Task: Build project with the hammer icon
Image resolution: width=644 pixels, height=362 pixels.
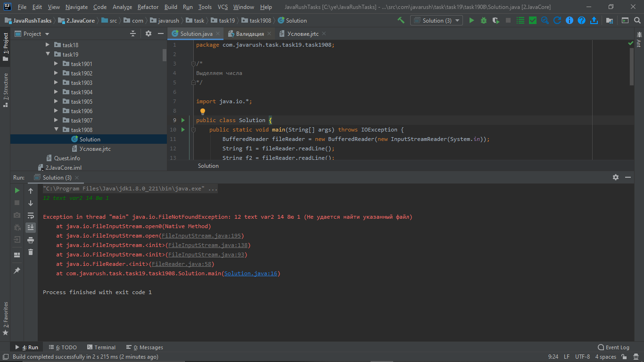Action: [401, 20]
